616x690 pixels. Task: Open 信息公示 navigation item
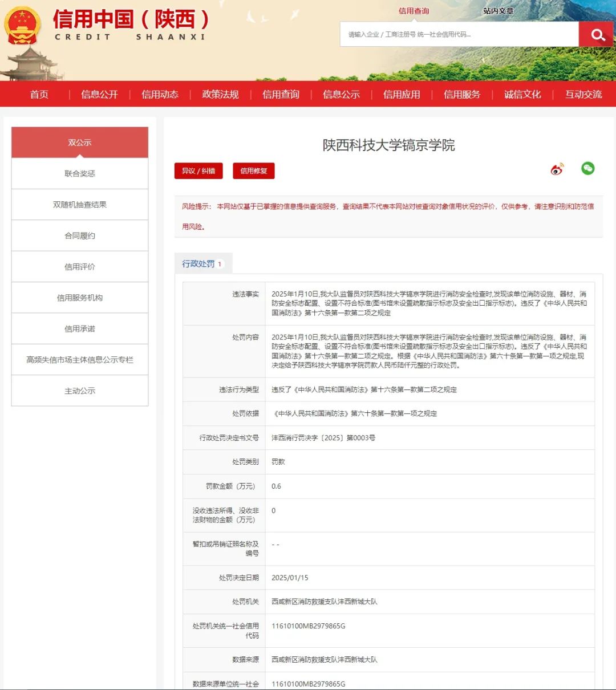point(341,94)
